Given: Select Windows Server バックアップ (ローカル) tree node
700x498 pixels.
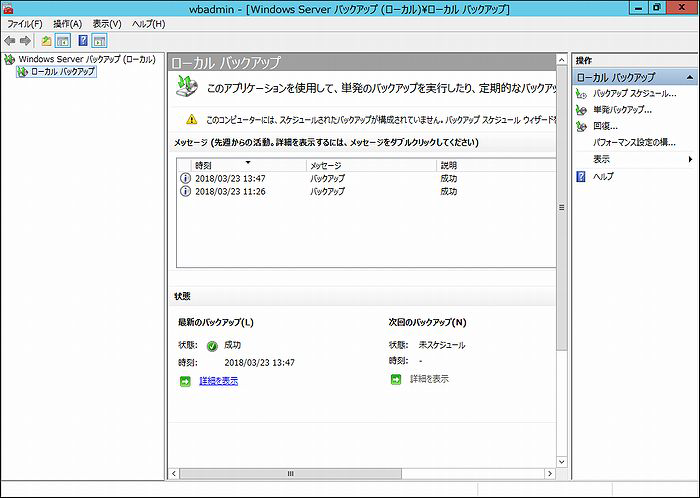Looking at the screenshot, I should tap(87, 59).
